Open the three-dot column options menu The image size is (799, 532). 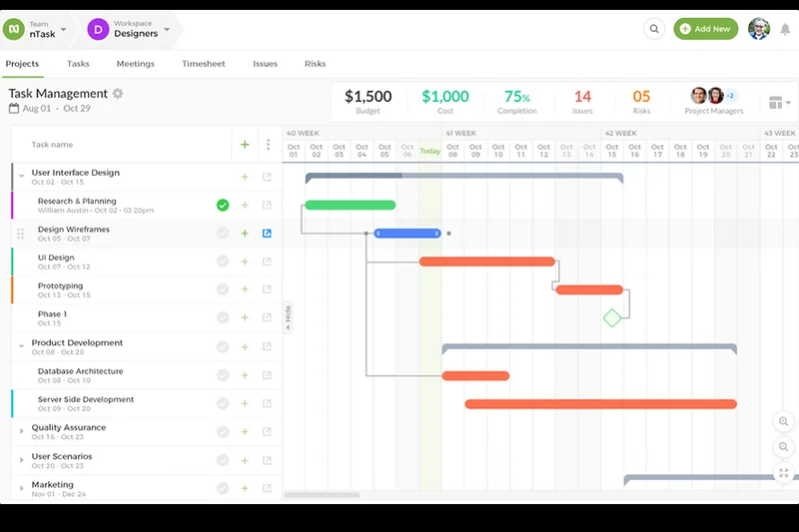[268, 145]
